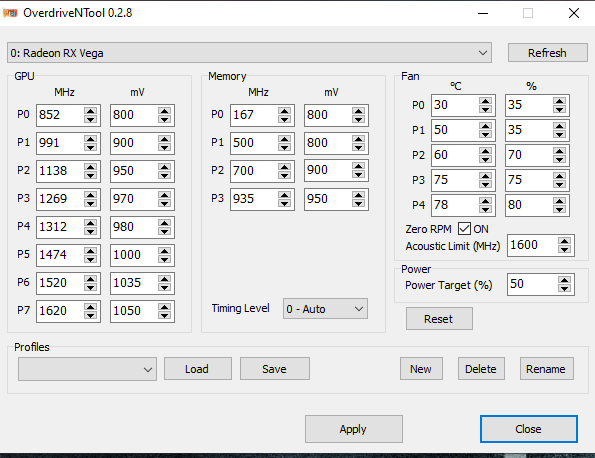Click the Memory P3 MHz field showing 935

254,199
